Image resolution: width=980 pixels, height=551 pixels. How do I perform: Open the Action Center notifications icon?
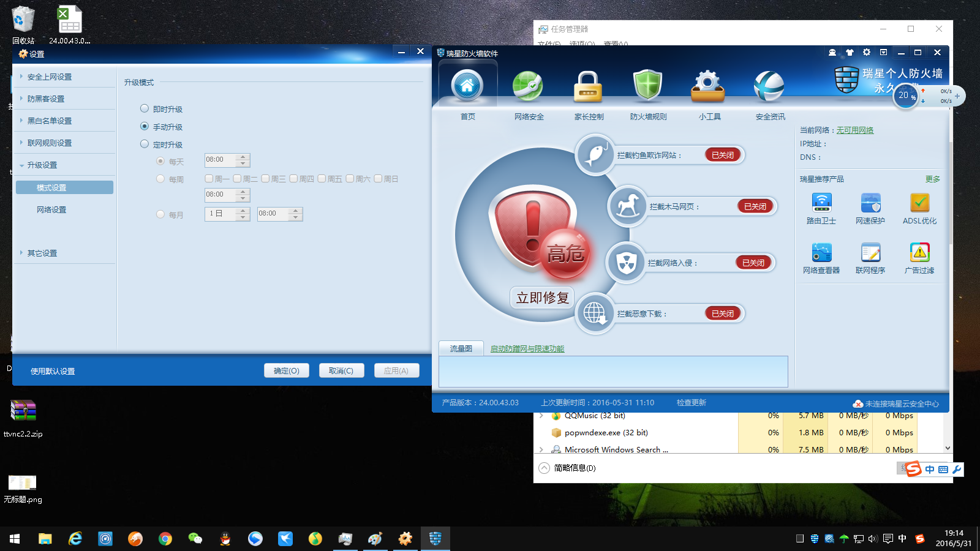(x=888, y=539)
